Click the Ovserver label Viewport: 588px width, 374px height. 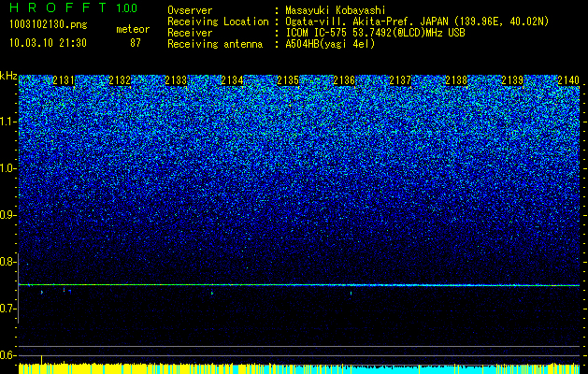point(190,10)
